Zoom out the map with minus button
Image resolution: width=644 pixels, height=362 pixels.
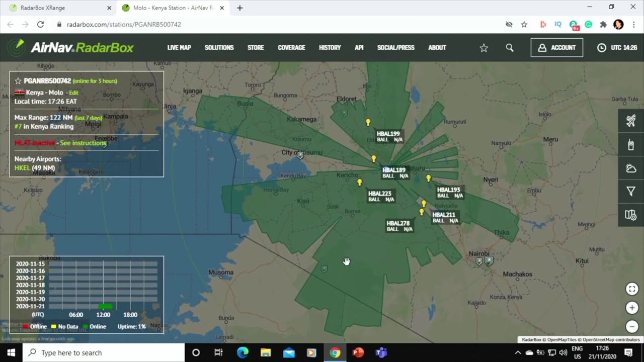[x=632, y=326]
